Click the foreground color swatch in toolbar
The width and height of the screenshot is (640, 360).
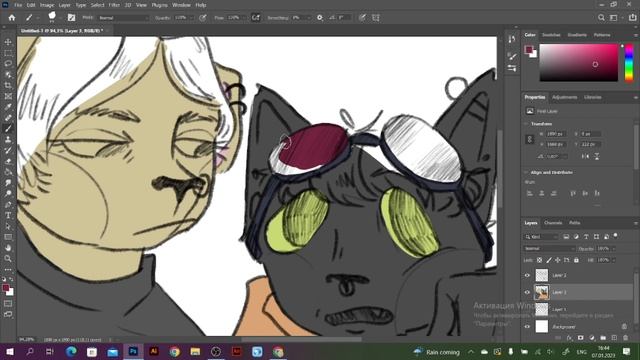[6, 288]
